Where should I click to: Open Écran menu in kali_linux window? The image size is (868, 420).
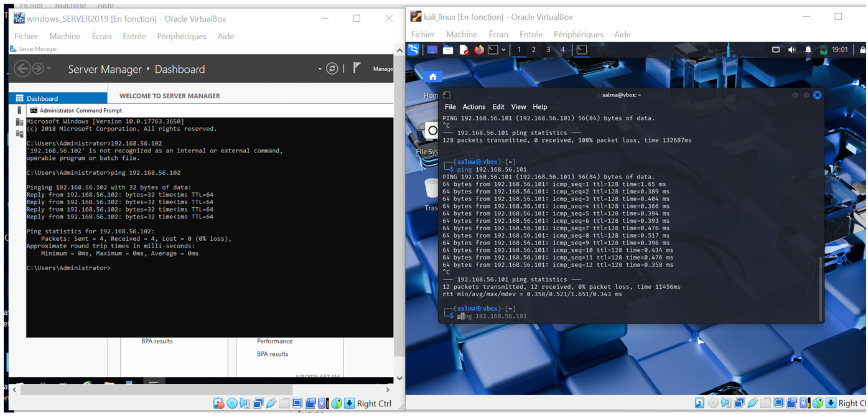498,34
